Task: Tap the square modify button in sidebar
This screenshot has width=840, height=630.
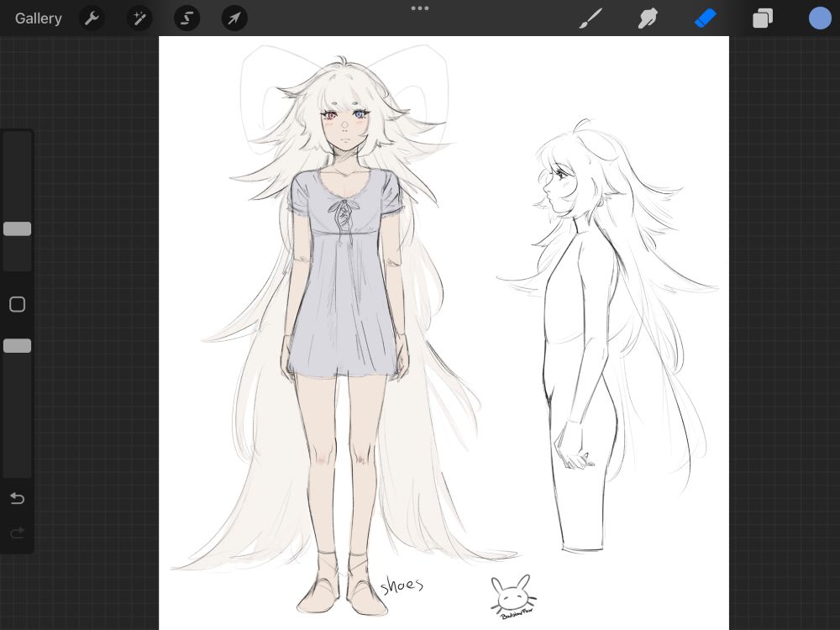Action: (x=17, y=304)
